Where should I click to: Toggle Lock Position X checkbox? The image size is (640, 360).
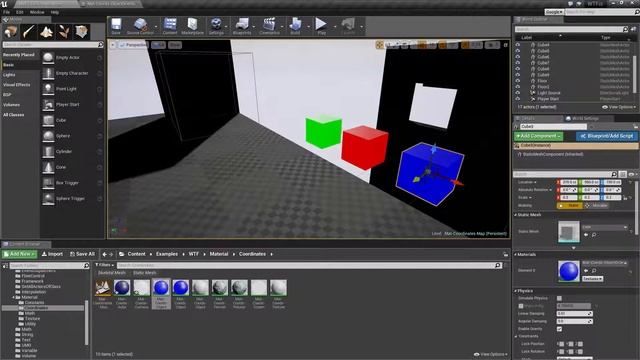point(561,344)
